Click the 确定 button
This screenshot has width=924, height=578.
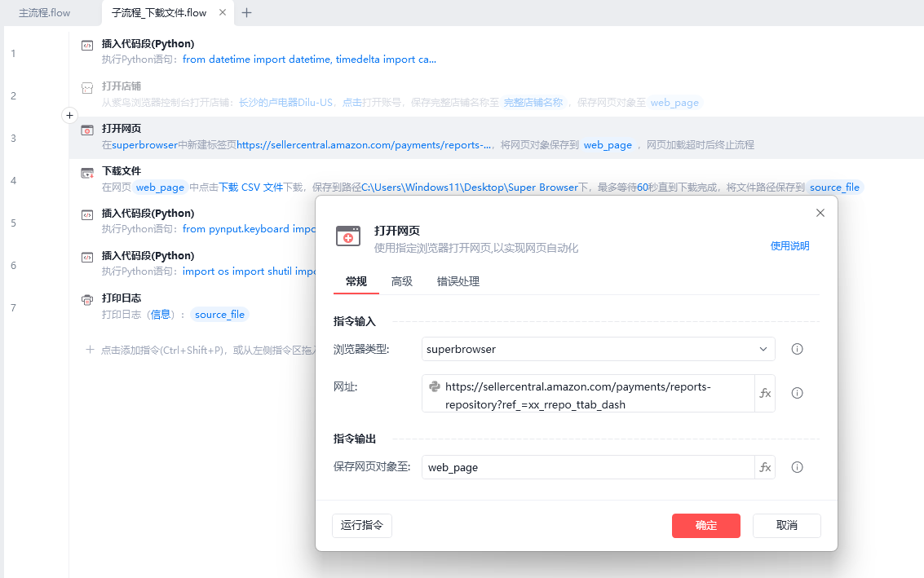tap(706, 526)
